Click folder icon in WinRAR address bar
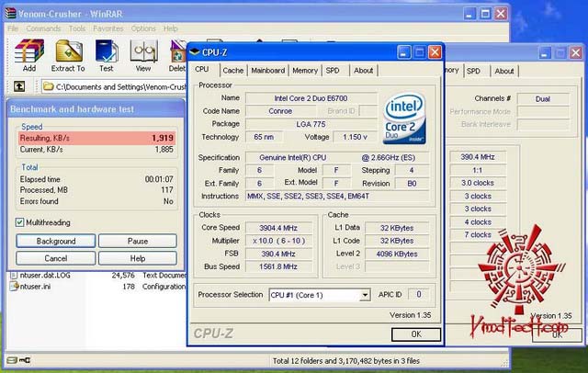This screenshot has width=588, height=373. 48,86
